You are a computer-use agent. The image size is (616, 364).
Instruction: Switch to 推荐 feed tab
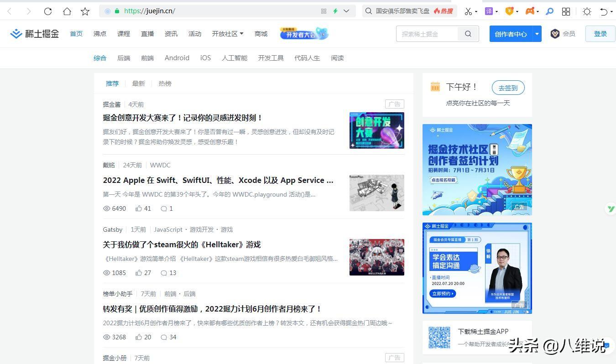(x=112, y=83)
